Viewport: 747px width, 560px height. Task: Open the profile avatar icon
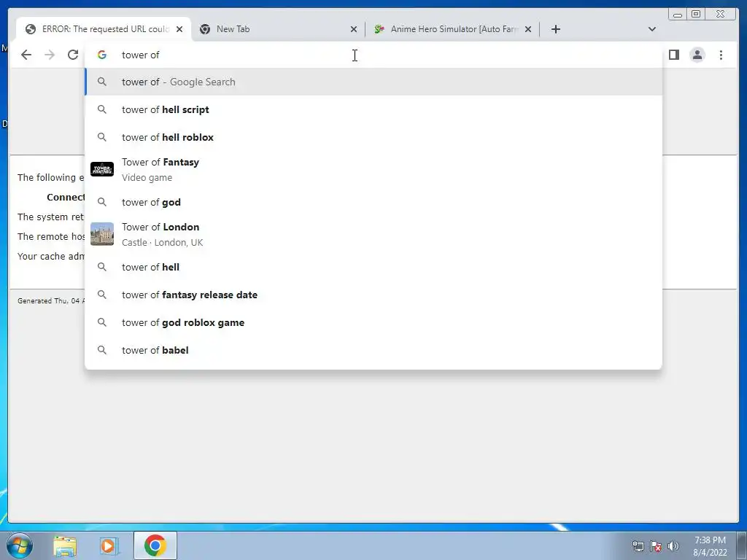point(697,55)
